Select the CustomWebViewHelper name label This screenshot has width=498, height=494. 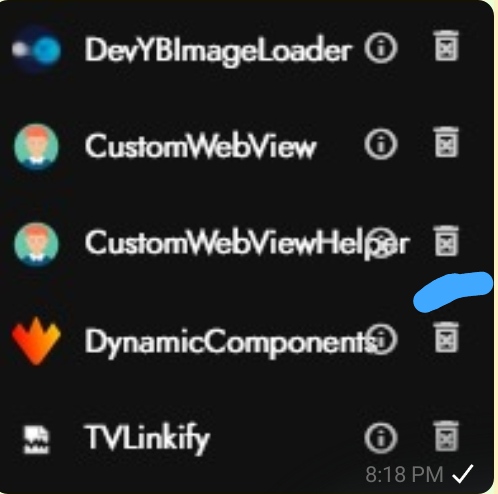coord(246,244)
